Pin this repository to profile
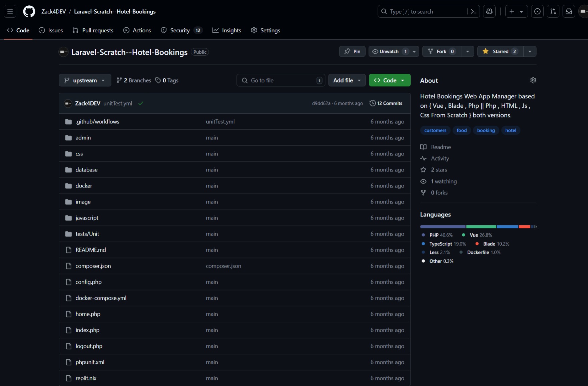This screenshot has width=588, height=386. (352, 51)
